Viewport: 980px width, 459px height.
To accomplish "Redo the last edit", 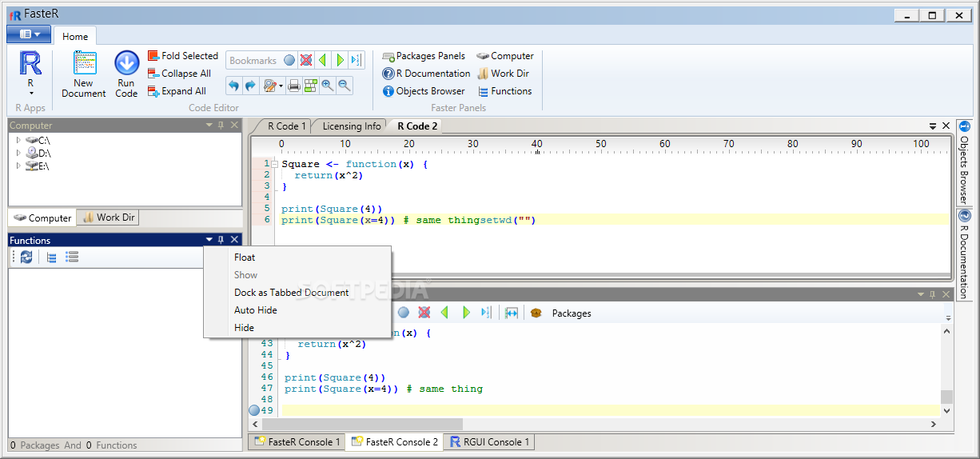I will coord(250,86).
